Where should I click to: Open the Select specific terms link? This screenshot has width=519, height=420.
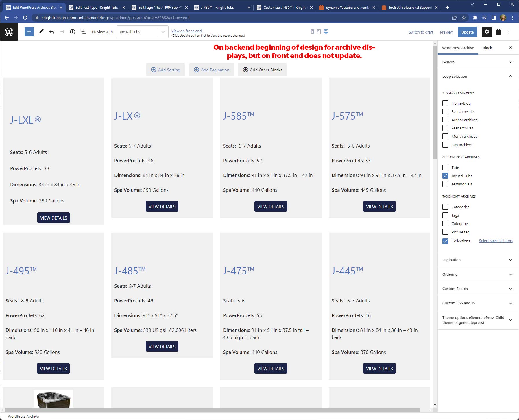pyautogui.click(x=496, y=241)
